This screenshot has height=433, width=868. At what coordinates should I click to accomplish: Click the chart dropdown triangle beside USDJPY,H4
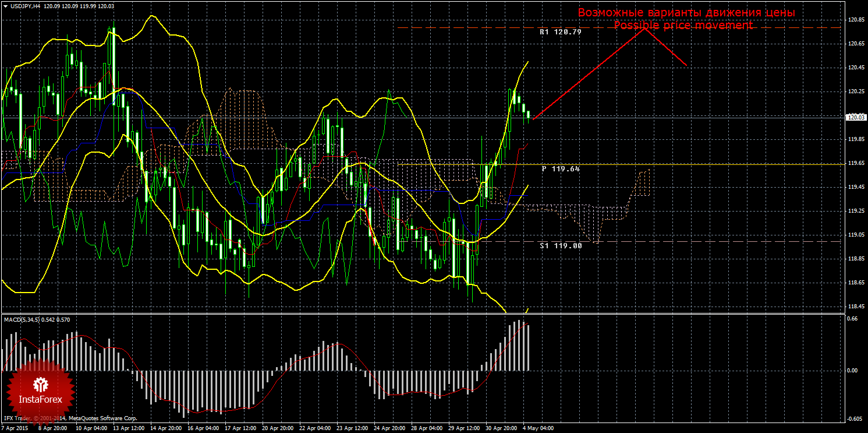(5, 6)
